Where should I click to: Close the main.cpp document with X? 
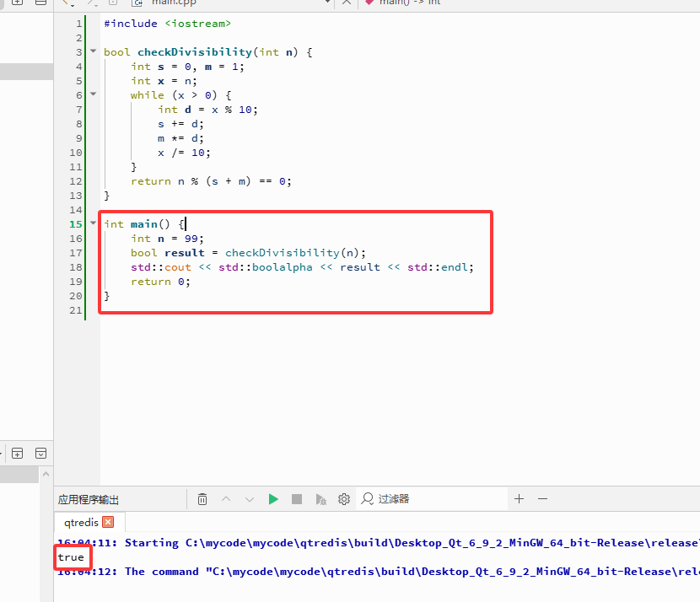coord(347,3)
